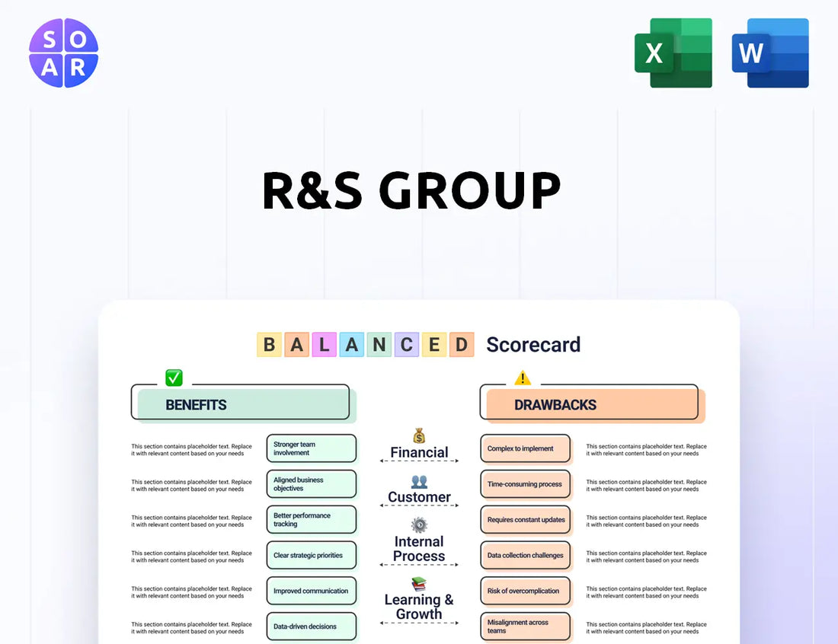The width and height of the screenshot is (838, 644).
Task: Click the gear icon above Internal Process
Action: [419, 525]
